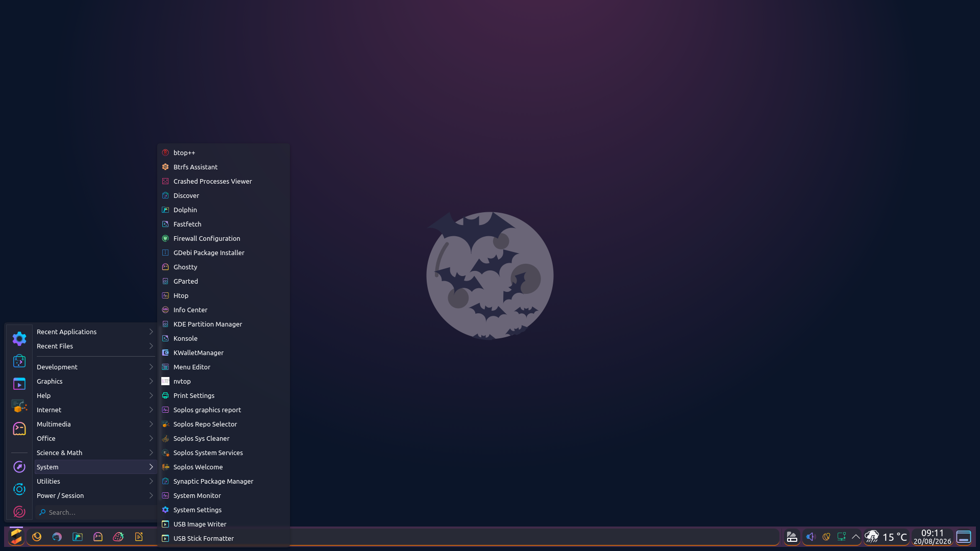Expand the Graphics category

95,381
